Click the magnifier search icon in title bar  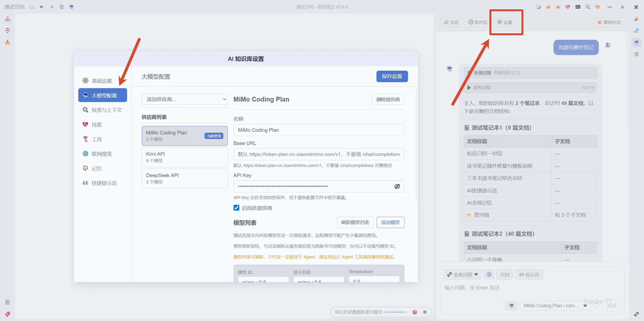click(x=588, y=7)
